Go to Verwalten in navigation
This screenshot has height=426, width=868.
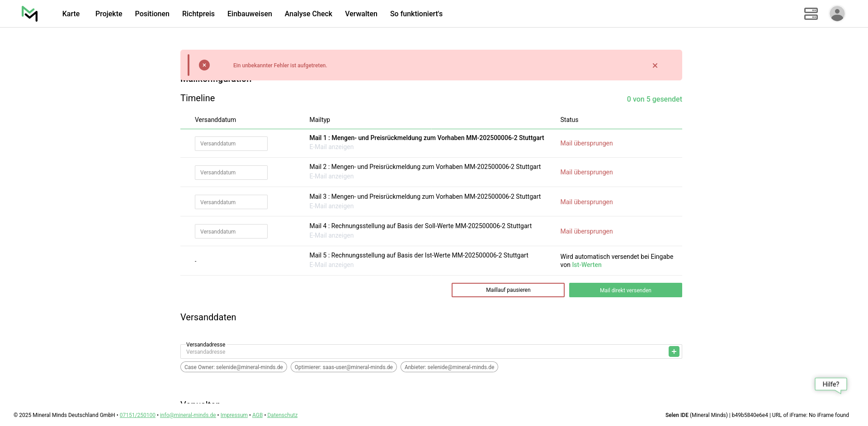pos(361,14)
